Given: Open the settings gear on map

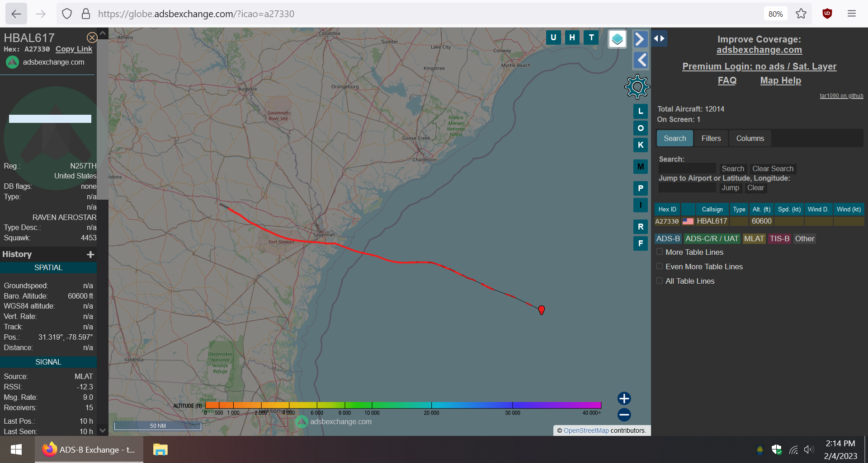Looking at the screenshot, I should [637, 87].
